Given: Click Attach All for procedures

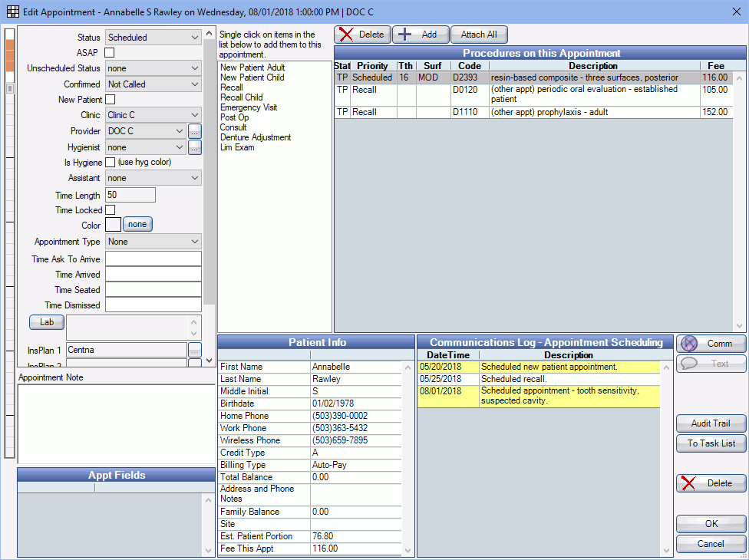Looking at the screenshot, I should 479,35.
